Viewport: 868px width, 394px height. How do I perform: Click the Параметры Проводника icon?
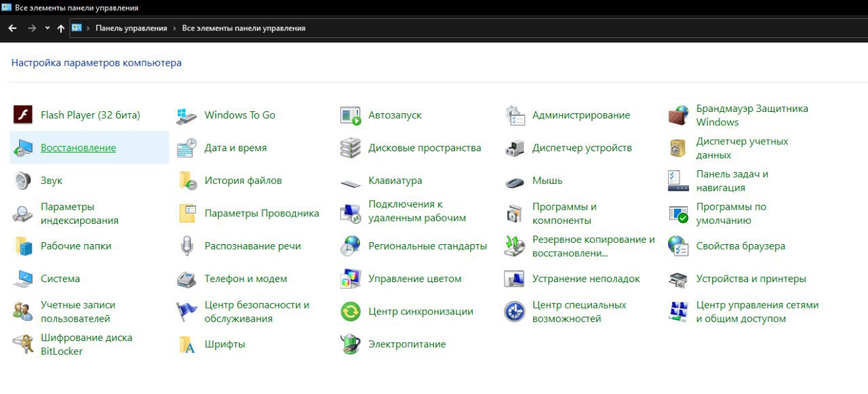[187, 214]
